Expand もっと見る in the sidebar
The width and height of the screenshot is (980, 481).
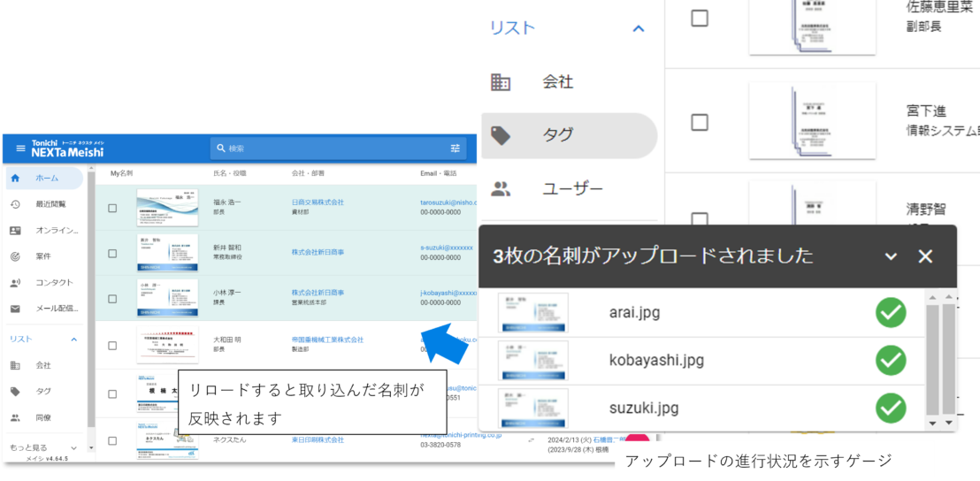pos(43,448)
